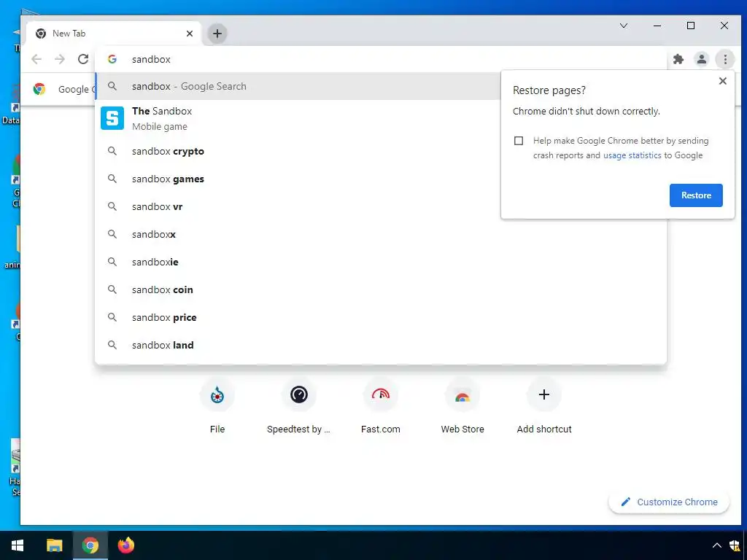Screen dimensions: 747x560
Task: Click The Sandbox blue S logo
Action: (112, 118)
